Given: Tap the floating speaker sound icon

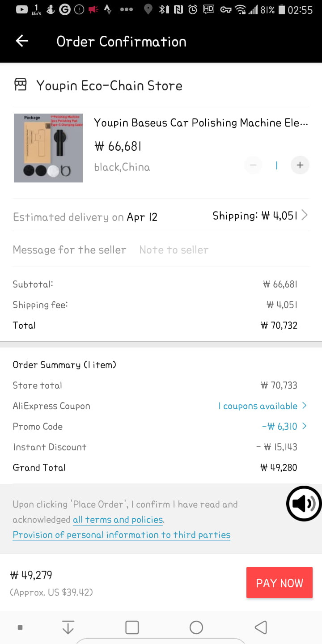Looking at the screenshot, I should point(304,504).
